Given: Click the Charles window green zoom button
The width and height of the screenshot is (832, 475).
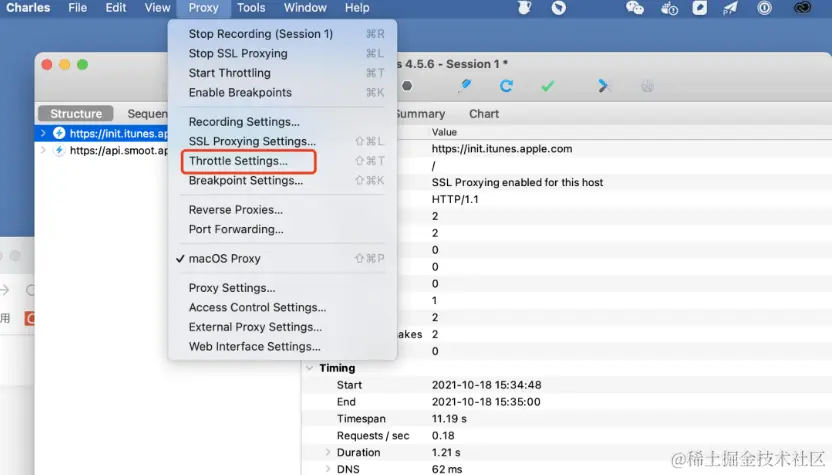Looking at the screenshot, I should [x=82, y=65].
